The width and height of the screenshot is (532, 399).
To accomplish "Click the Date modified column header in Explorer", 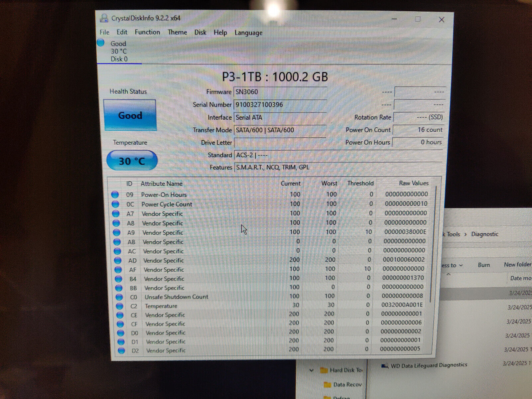I will [521, 278].
